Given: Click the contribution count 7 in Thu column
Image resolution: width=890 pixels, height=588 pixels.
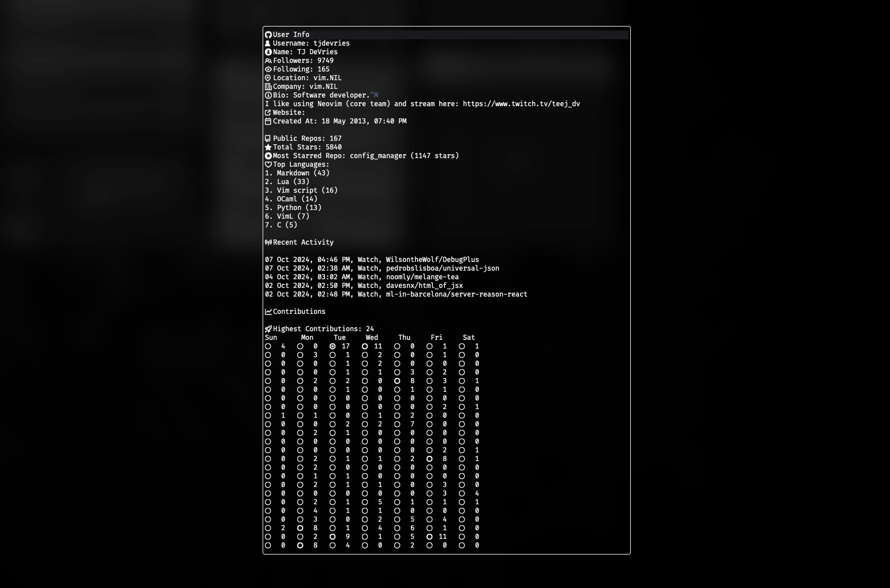Looking at the screenshot, I should point(412,424).
